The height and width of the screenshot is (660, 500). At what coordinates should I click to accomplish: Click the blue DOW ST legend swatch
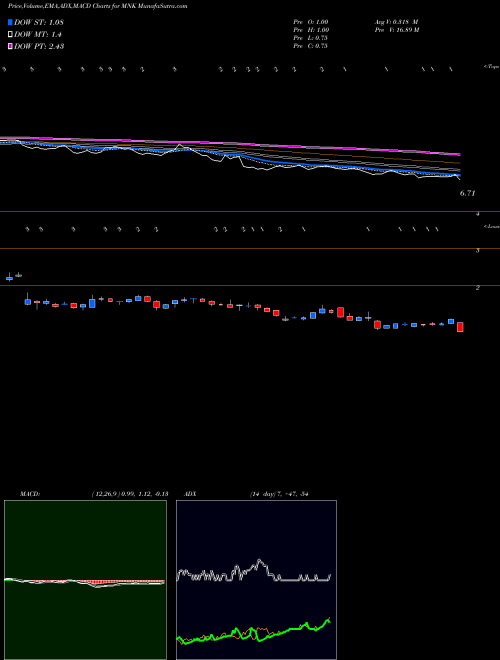(x=10, y=22)
